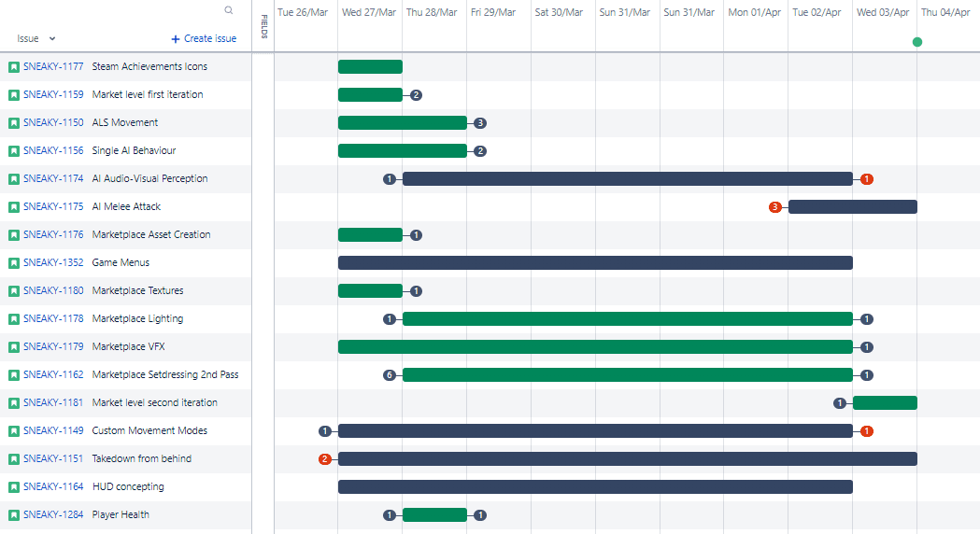The height and width of the screenshot is (534, 980).
Task: Click the Create issue button
Action: click(204, 38)
